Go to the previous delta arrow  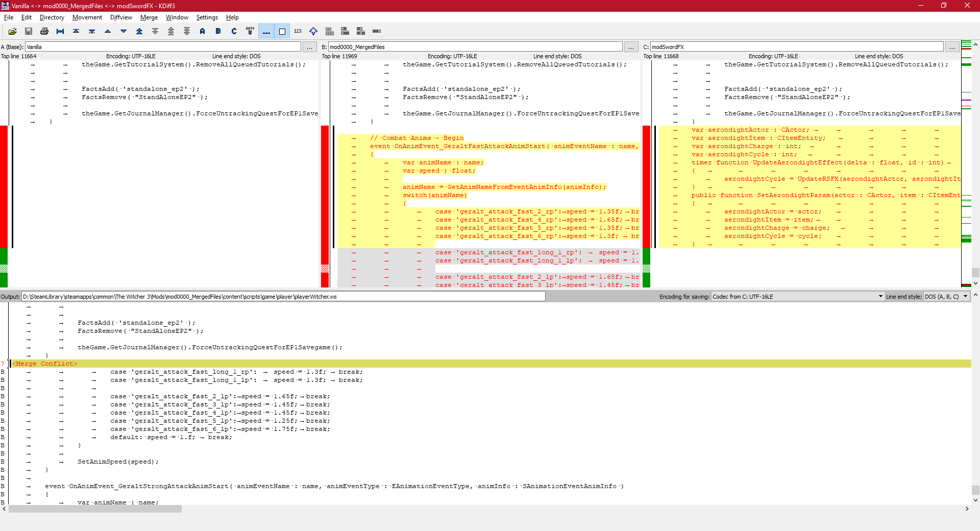108,31
